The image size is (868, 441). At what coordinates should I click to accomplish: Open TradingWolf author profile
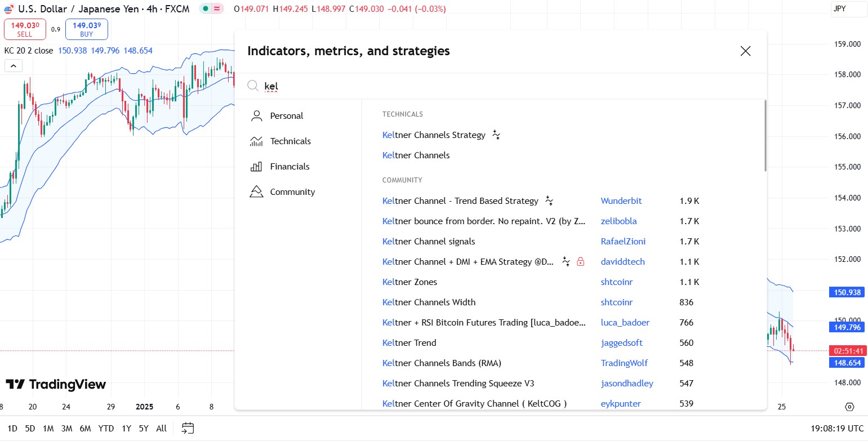625,363
